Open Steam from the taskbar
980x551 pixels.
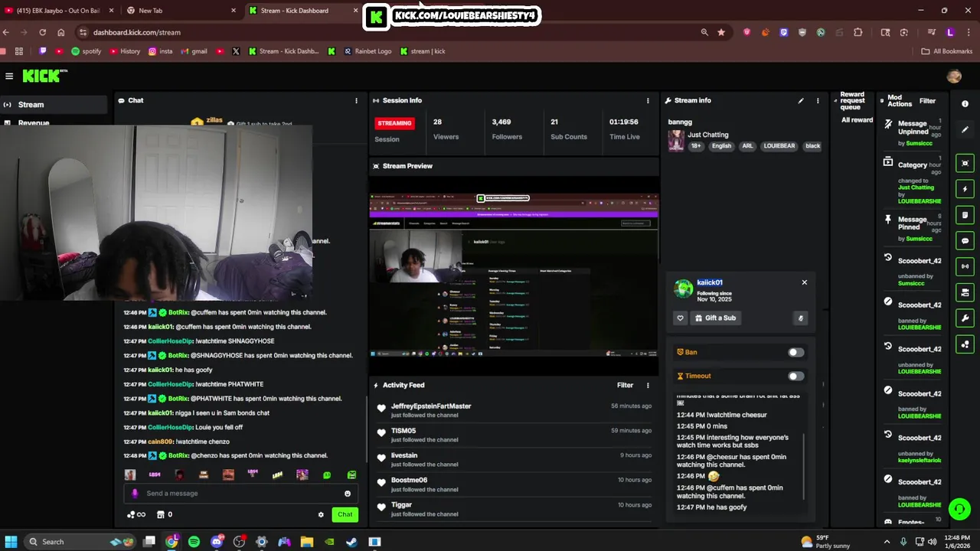pyautogui.click(x=351, y=542)
